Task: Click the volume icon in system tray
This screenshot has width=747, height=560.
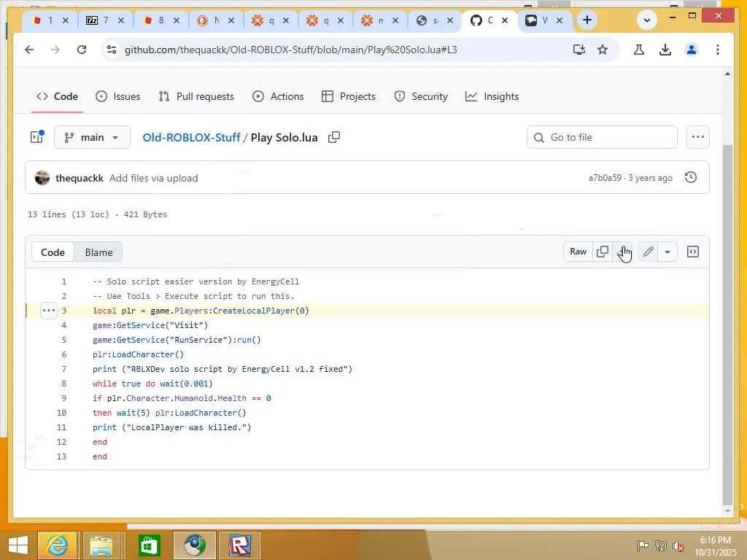Action: tap(678, 545)
